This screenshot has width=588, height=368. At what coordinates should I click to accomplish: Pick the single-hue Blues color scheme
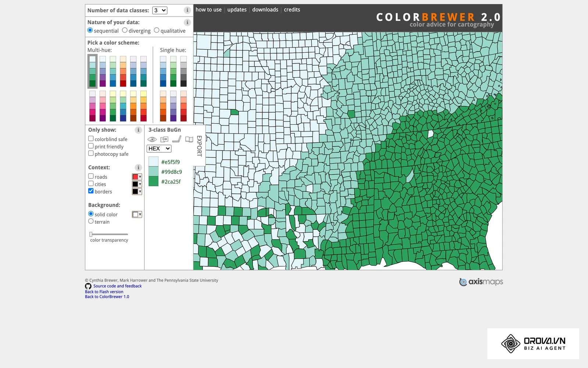[163, 71]
